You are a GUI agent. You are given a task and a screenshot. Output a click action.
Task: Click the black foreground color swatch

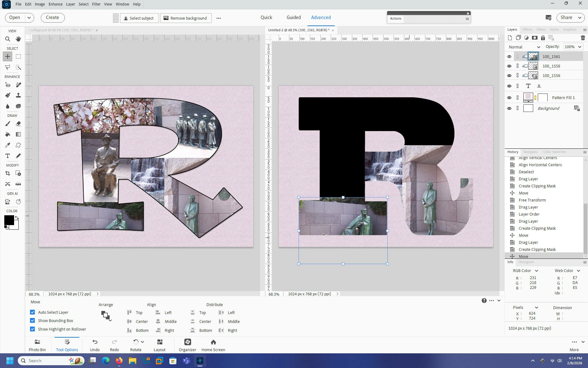9,220
